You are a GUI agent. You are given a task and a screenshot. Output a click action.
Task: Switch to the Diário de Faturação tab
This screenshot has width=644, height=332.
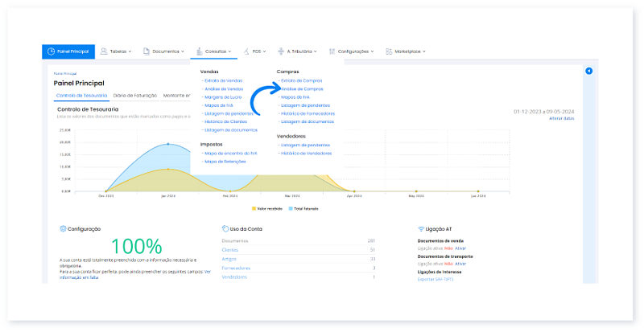click(x=135, y=95)
